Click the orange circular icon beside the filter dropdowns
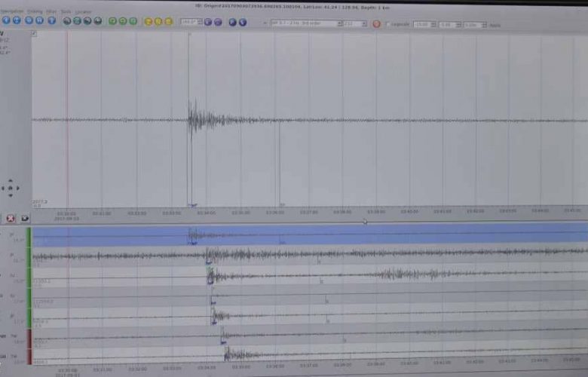 click(x=376, y=23)
